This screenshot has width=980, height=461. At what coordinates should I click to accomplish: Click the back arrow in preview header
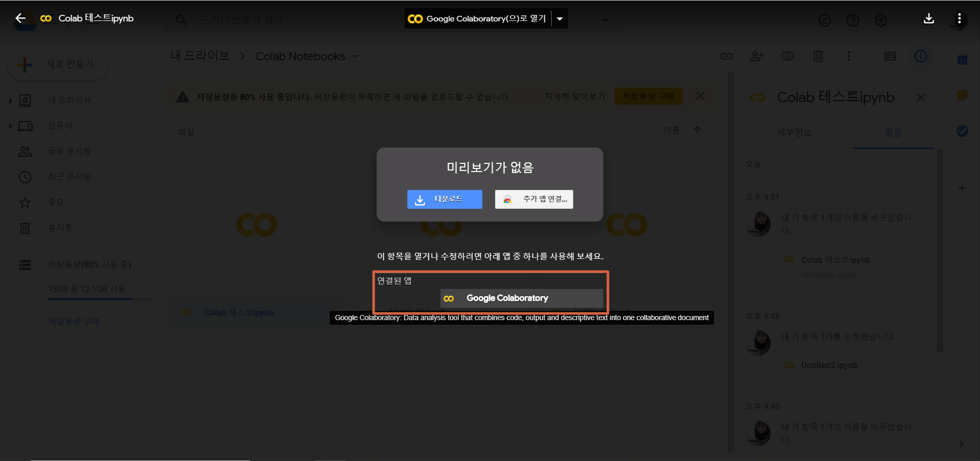pyautogui.click(x=20, y=18)
